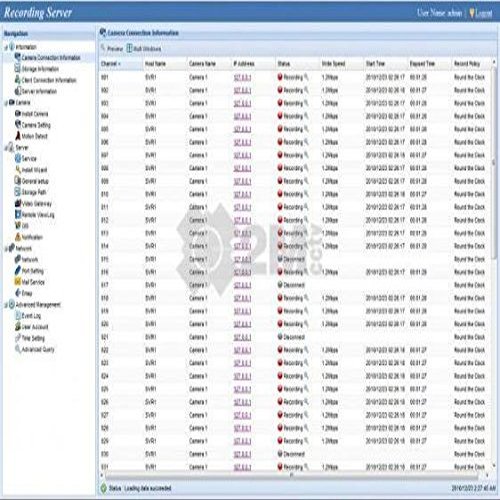
Task: Click the Record Policy column header
Action: [x=471, y=64]
